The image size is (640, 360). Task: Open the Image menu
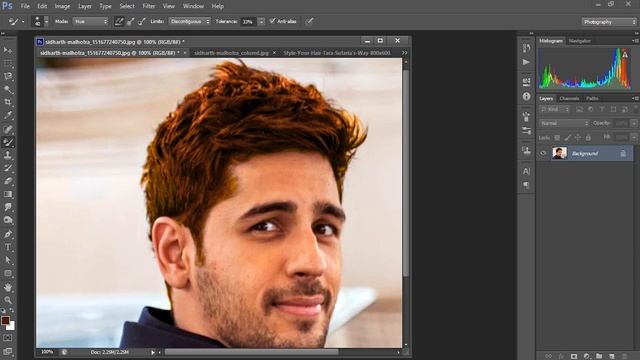click(62, 6)
